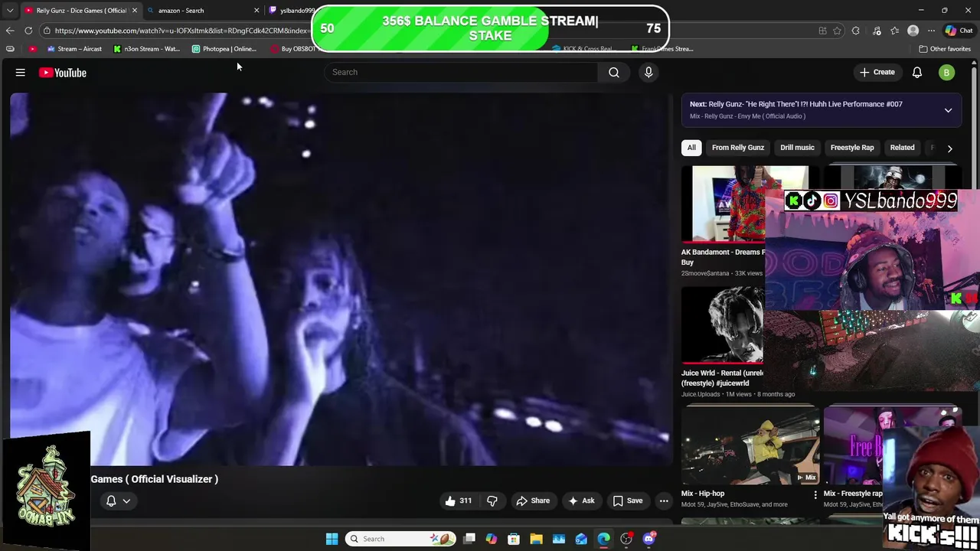
Task: Open Discord from taskbar
Action: (x=649, y=539)
